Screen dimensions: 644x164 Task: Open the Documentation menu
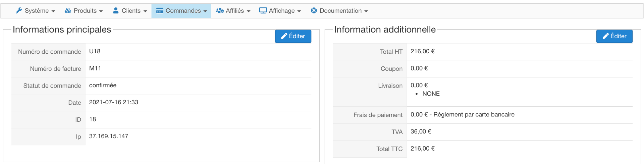340,11
